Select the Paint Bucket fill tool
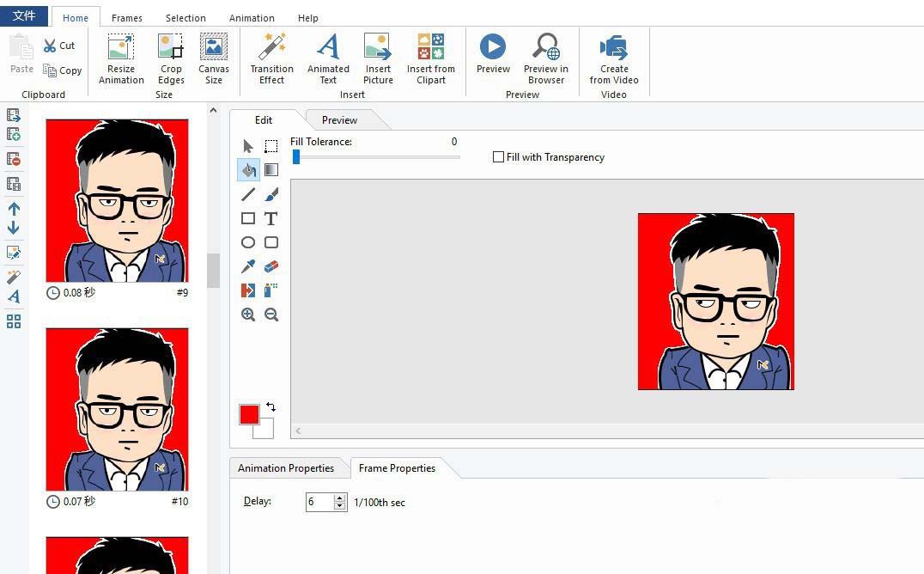The image size is (924, 574). (x=248, y=169)
